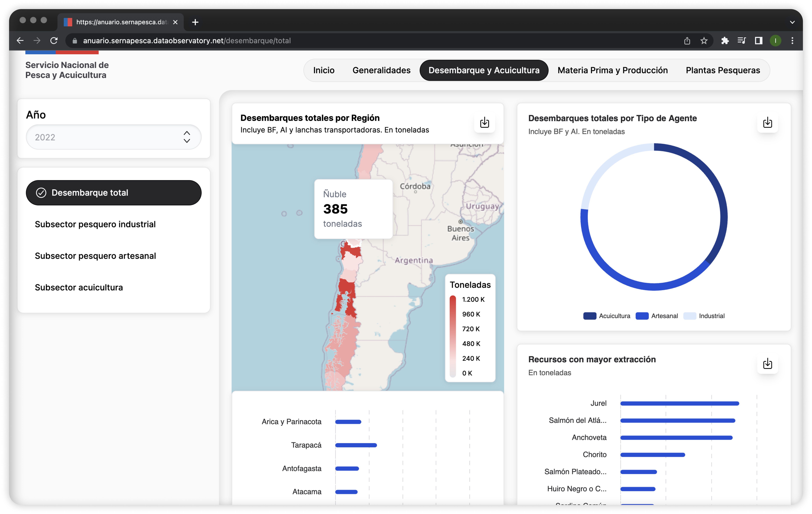This screenshot has width=812, height=514.
Task: Click the Antofagasta bar
Action: tap(347, 468)
